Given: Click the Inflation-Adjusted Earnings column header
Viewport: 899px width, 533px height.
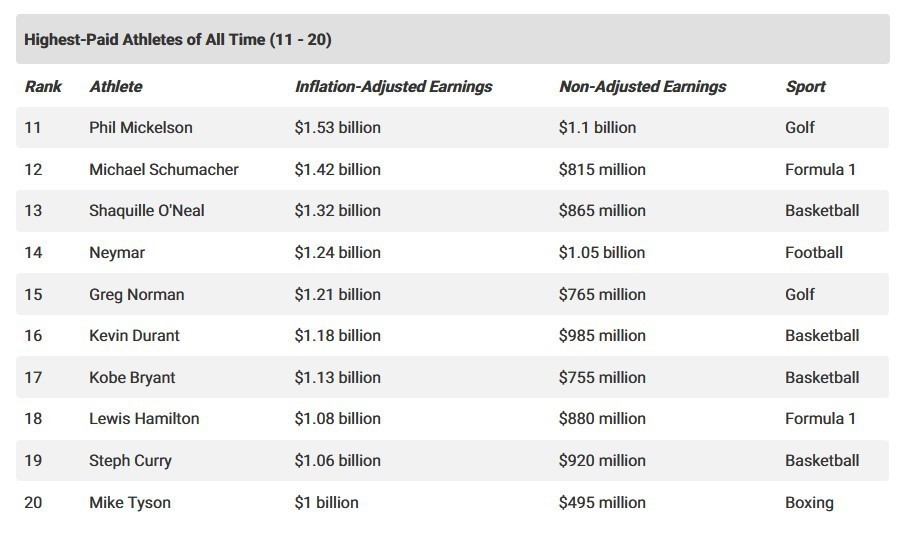Looking at the screenshot, I should point(393,87).
